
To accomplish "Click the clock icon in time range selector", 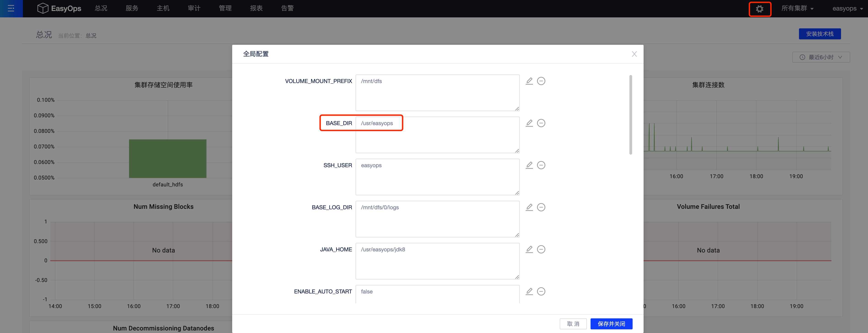I will click(x=802, y=57).
